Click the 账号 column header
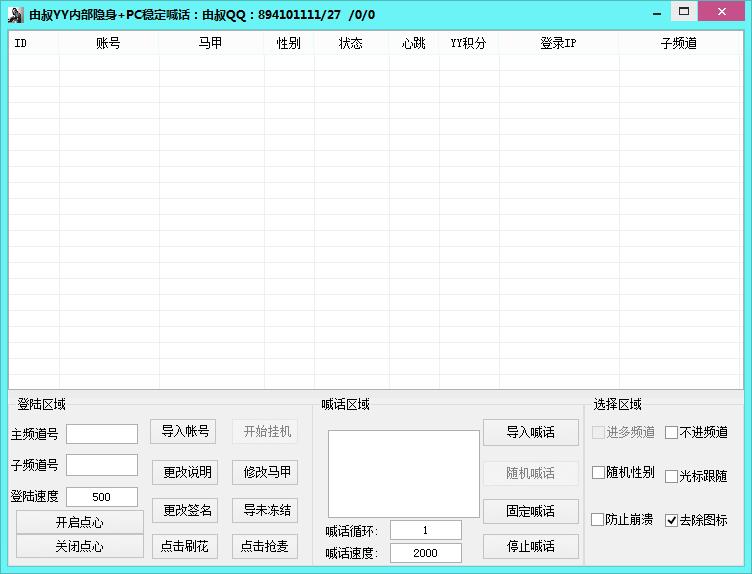752x574 pixels. pyautogui.click(x=109, y=44)
